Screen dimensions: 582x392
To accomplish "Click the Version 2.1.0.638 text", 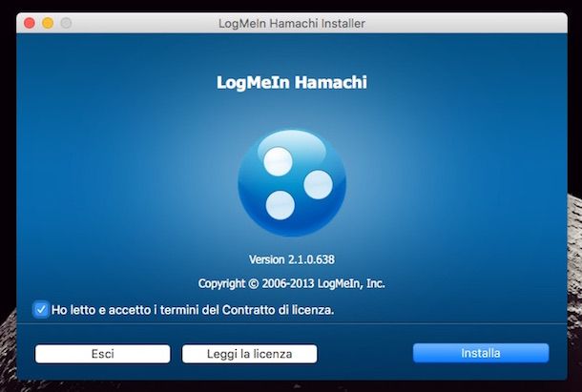I will (292, 259).
